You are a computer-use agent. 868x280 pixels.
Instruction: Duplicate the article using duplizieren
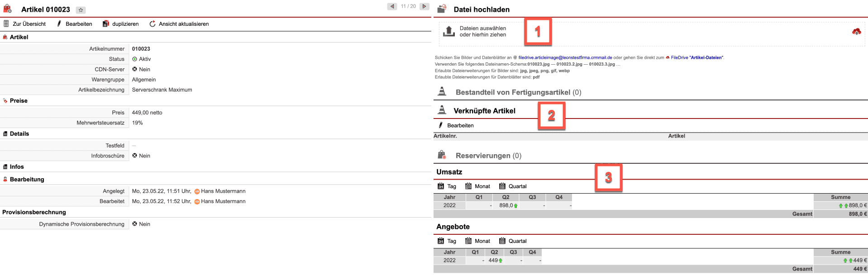[121, 24]
